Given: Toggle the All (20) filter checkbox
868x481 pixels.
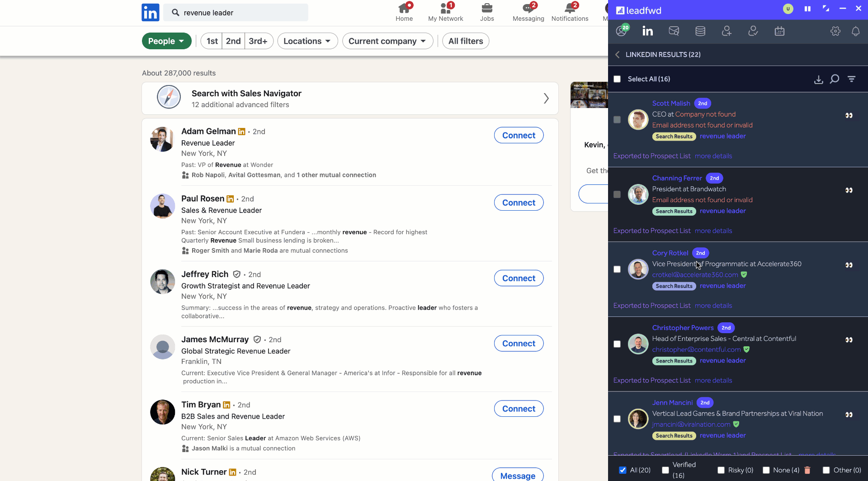Looking at the screenshot, I should (623, 470).
